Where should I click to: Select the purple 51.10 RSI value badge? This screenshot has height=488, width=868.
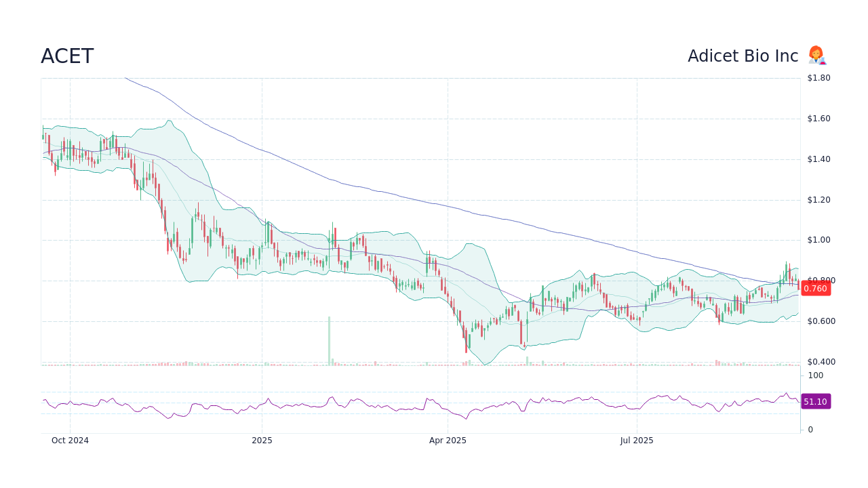coord(816,401)
